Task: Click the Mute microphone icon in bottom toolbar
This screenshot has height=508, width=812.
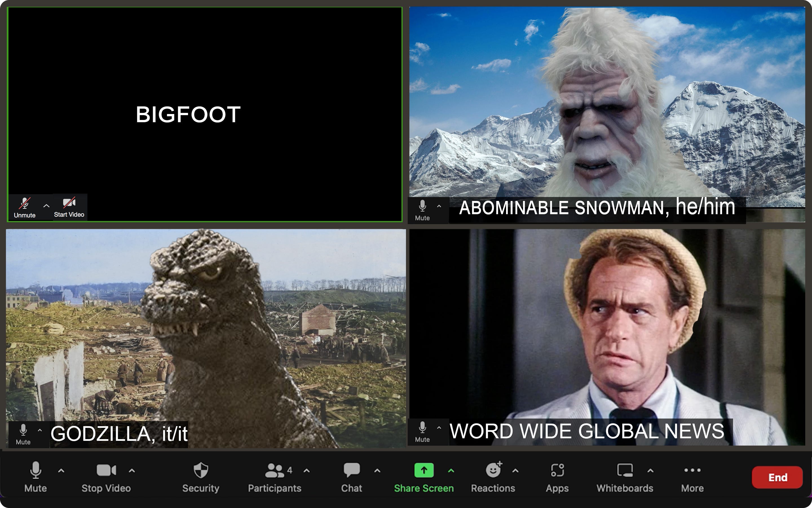Action: tap(36, 470)
